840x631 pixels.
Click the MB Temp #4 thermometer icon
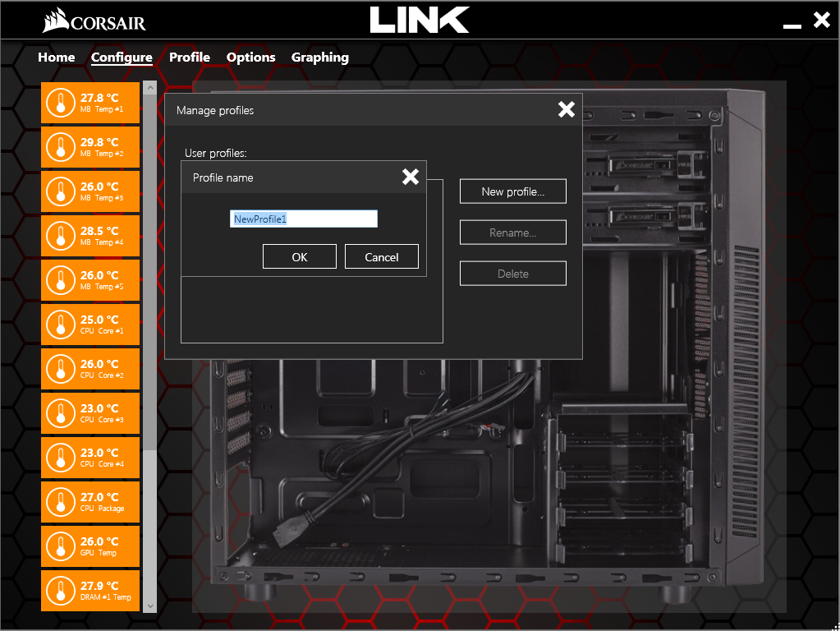pos(61,237)
